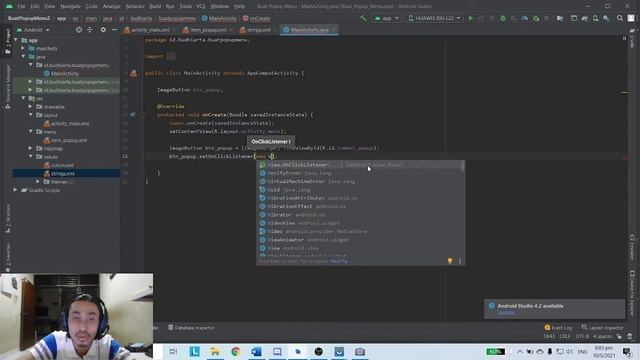This screenshot has height=360, width=640.
Task: Open the SDK Manager icon
Action: coord(606,18)
